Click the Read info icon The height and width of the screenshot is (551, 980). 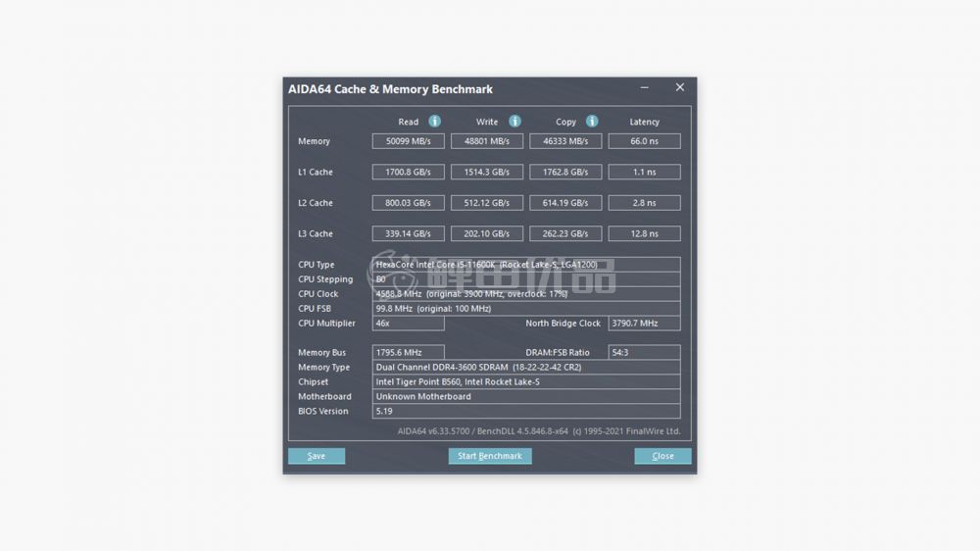point(434,121)
